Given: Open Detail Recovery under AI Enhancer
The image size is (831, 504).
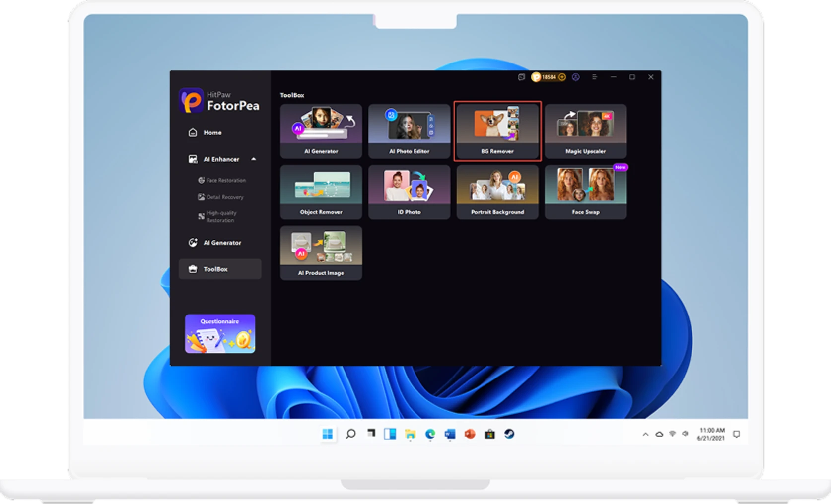Looking at the screenshot, I should 225,197.
